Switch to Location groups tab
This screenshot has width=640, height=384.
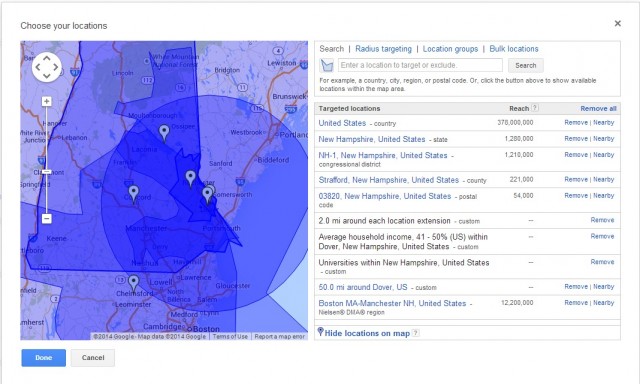coord(450,49)
